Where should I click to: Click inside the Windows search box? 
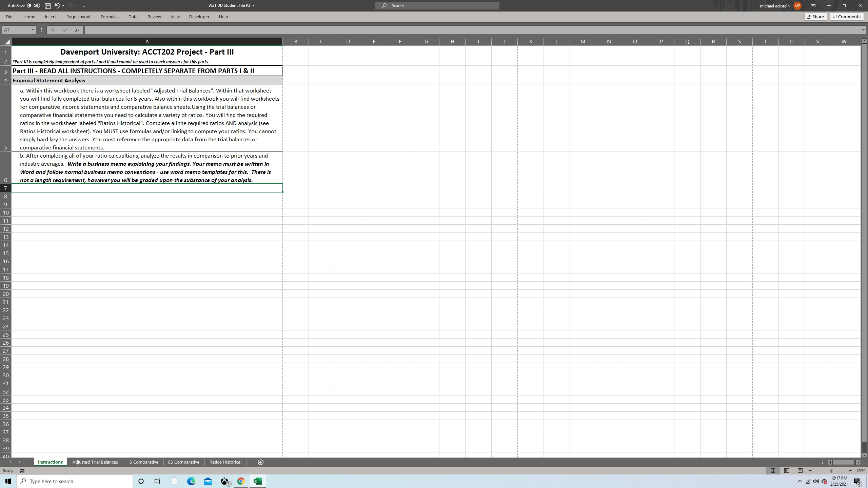coord(75,481)
